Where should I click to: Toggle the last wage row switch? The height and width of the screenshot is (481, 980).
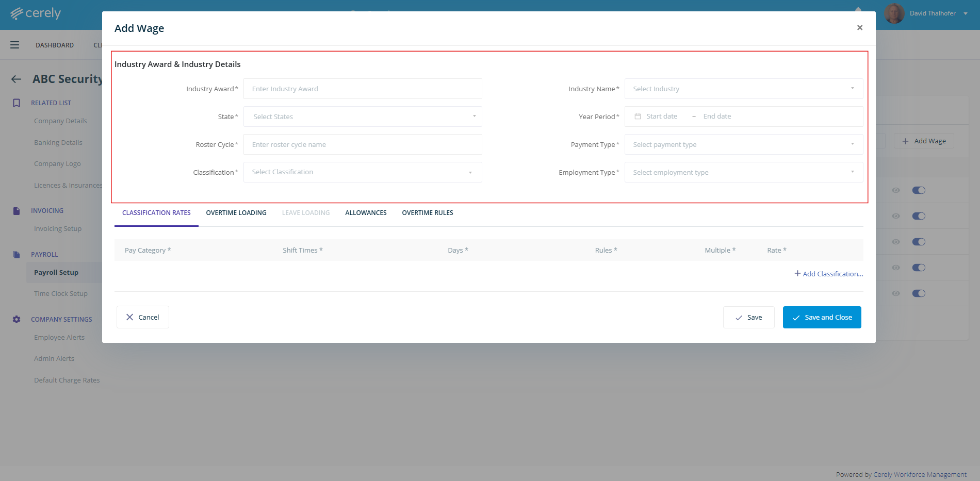pyautogui.click(x=919, y=293)
